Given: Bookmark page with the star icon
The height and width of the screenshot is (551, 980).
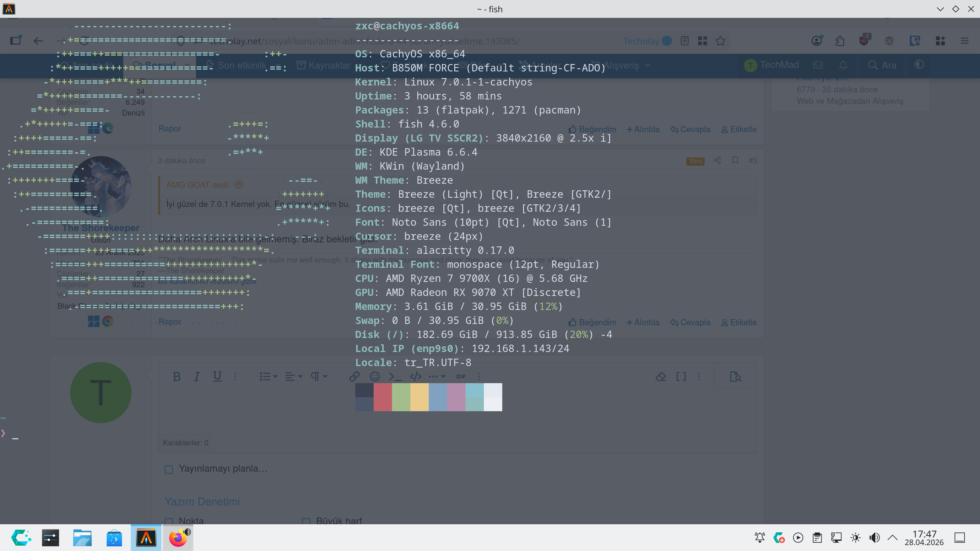Looking at the screenshot, I should pyautogui.click(x=720, y=41).
